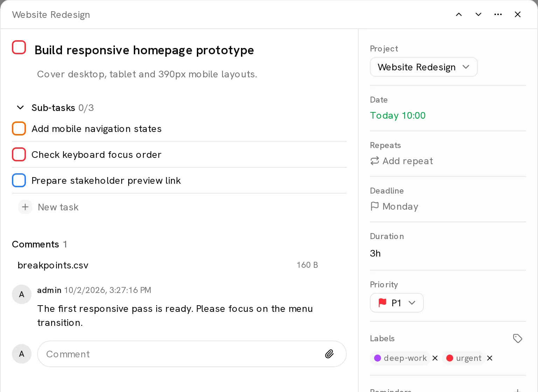
Task: Complete the 'Check keyboard focus order' sub-task
Action: point(19,154)
